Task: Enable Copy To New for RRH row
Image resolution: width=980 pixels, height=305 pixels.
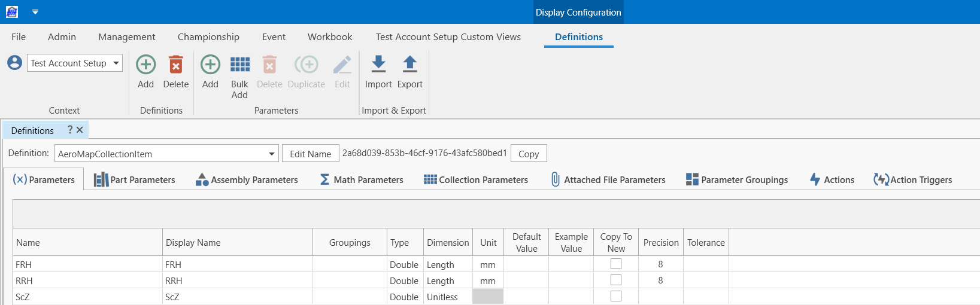Action: 615,280
